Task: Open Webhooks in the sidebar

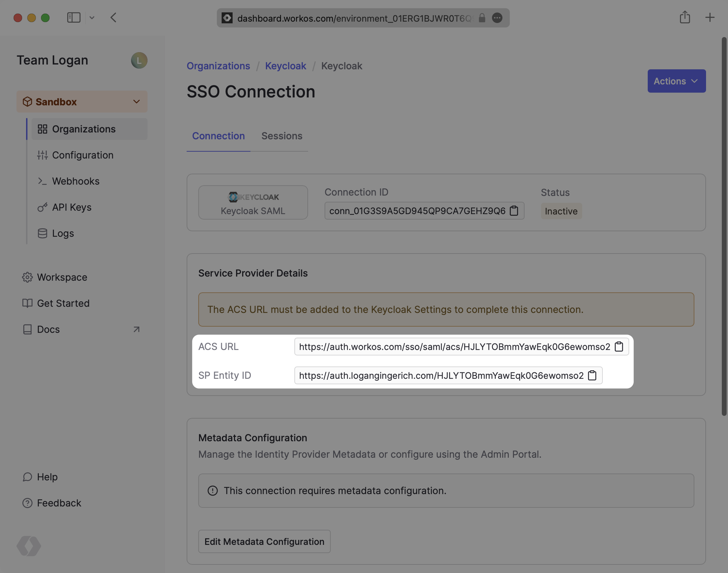Action: (75, 181)
